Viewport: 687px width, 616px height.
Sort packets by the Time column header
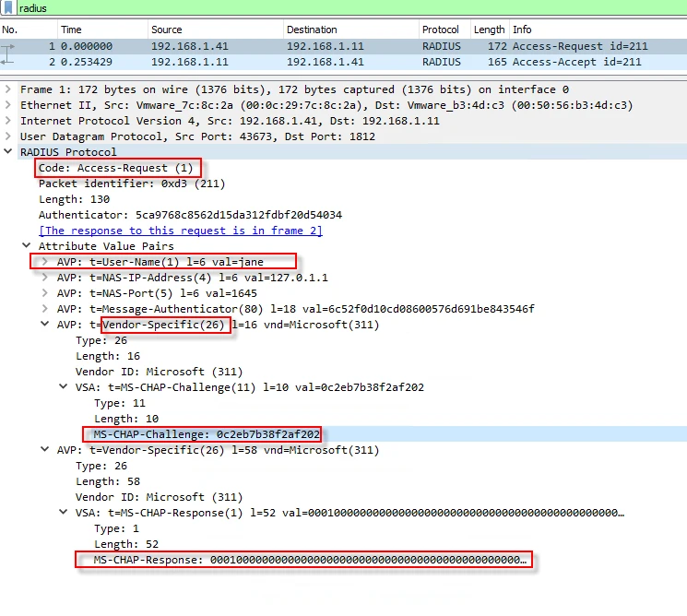coord(71,30)
